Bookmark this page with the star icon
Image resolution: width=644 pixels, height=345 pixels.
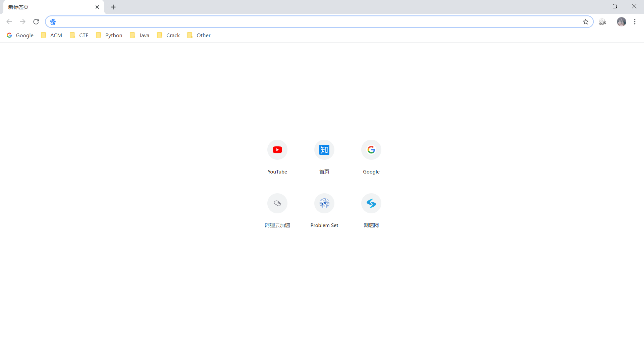pyautogui.click(x=586, y=22)
